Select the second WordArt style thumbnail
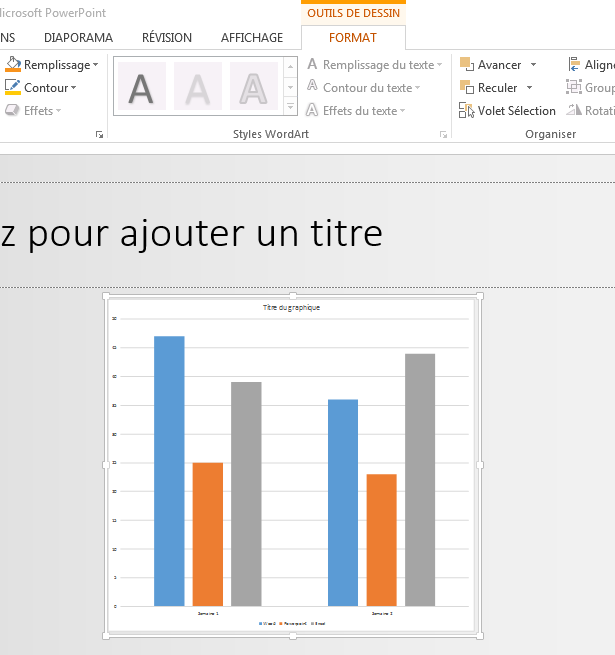This screenshot has width=615, height=655. coord(198,87)
